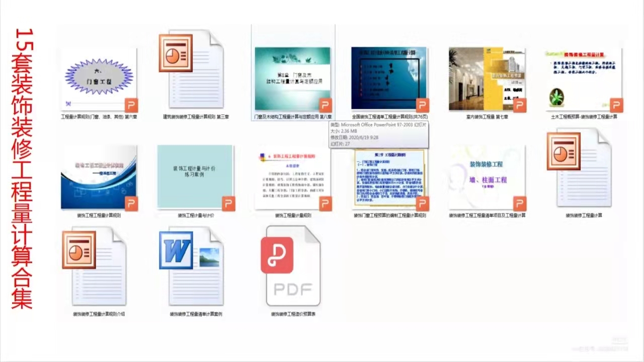Select the dark blue 全国装饰工程清单 thumbnail
This screenshot has width=644, height=362.
tap(390, 80)
